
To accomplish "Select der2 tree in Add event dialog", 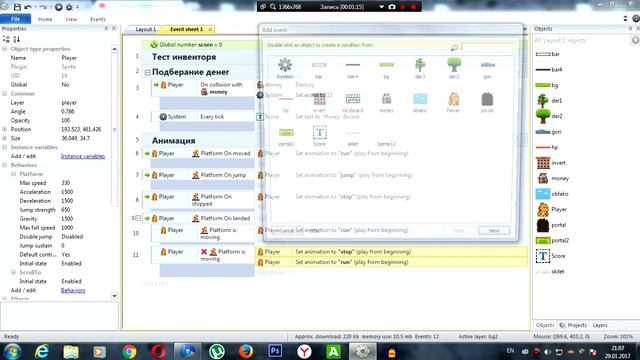I will [x=454, y=68].
